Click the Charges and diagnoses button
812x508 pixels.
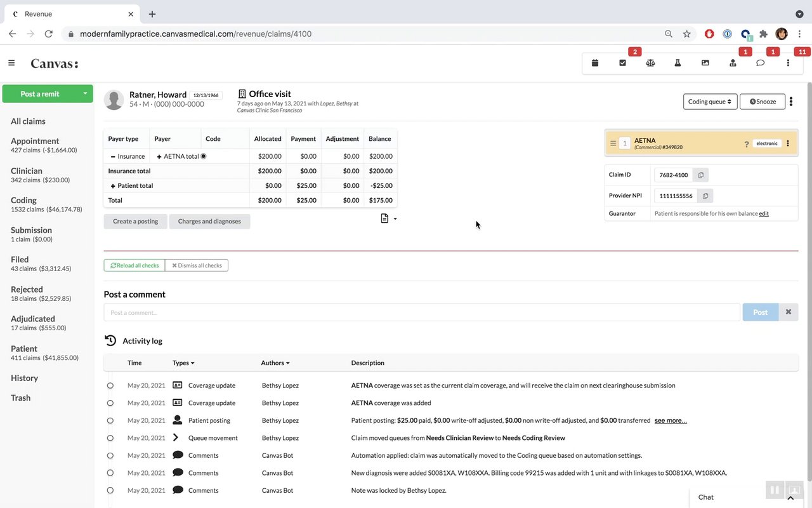(x=209, y=222)
